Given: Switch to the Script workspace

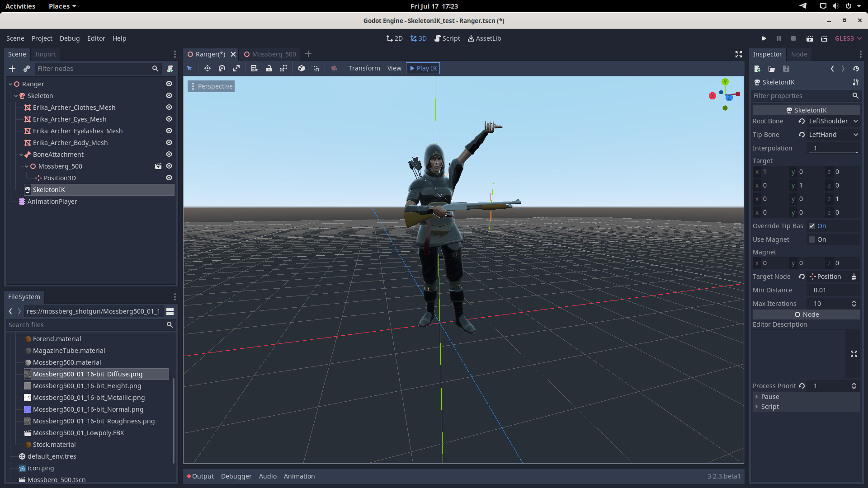Looking at the screenshot, I should coord(447,38).
